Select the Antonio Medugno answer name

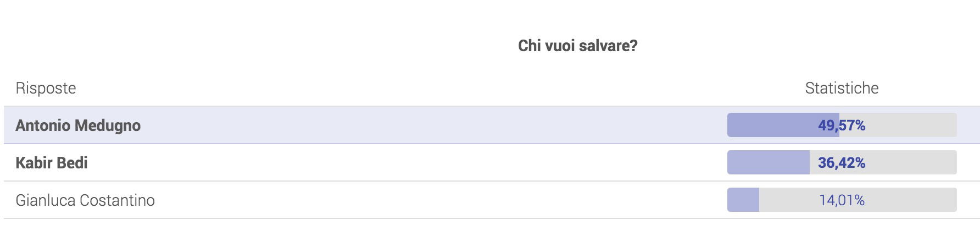click(78, 125)
